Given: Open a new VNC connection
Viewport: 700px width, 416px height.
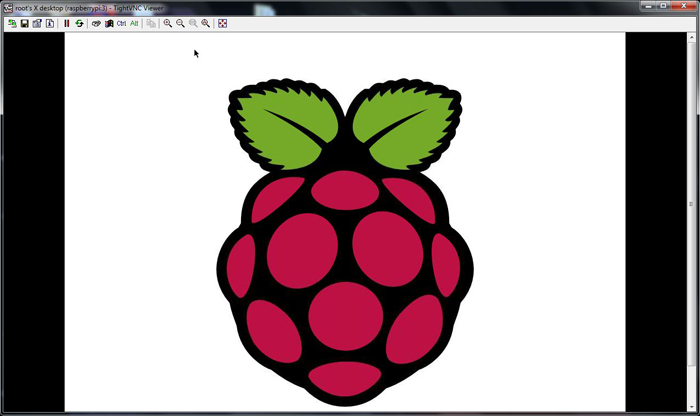Looking at the screenshot, I should [x=12, y=24].
